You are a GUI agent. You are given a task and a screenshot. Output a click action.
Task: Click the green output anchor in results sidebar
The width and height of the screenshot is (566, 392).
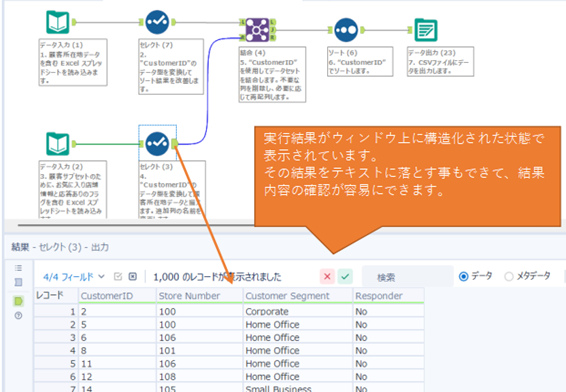(18, 301)
